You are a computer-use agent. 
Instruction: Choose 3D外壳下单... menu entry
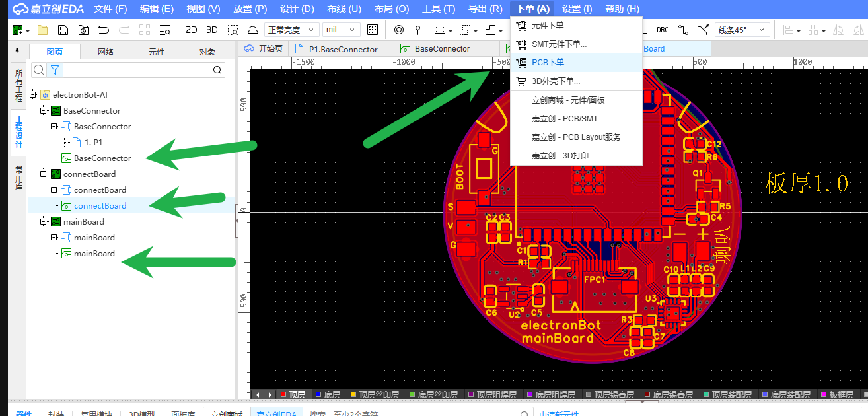[576, 81]
